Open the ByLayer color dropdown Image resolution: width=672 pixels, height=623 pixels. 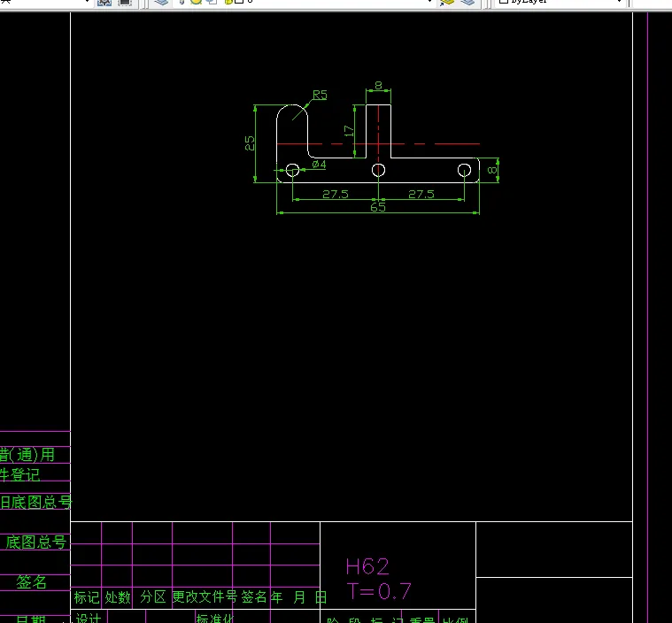coord(560,2)
